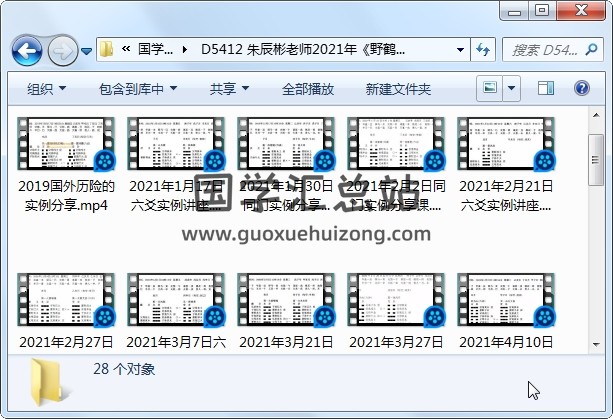Open the recent pages dropdown arrow
Image resolution: width=613 pixels, height=419 pixels.
click(86, 51)
